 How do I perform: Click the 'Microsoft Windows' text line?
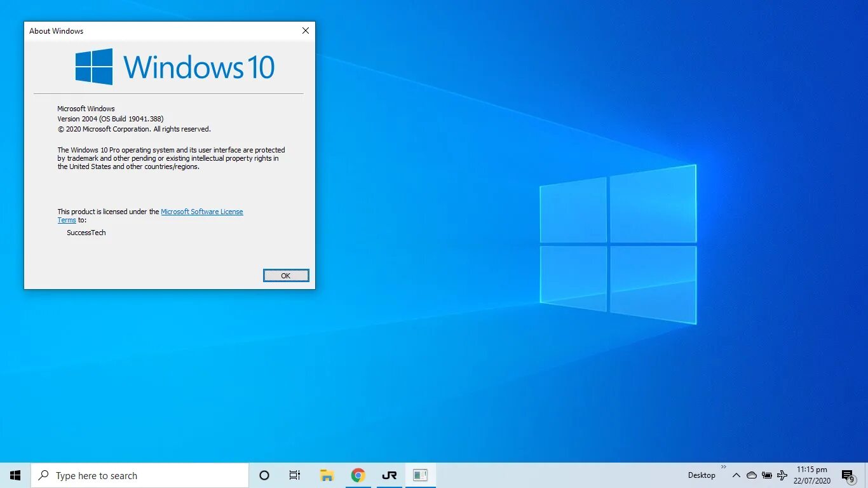click(86, 109)
